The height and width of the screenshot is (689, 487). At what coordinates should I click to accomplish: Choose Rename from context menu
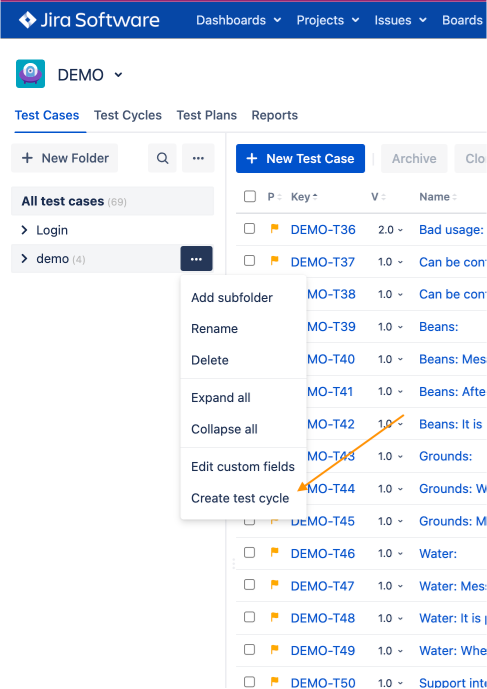click(243, 329)
